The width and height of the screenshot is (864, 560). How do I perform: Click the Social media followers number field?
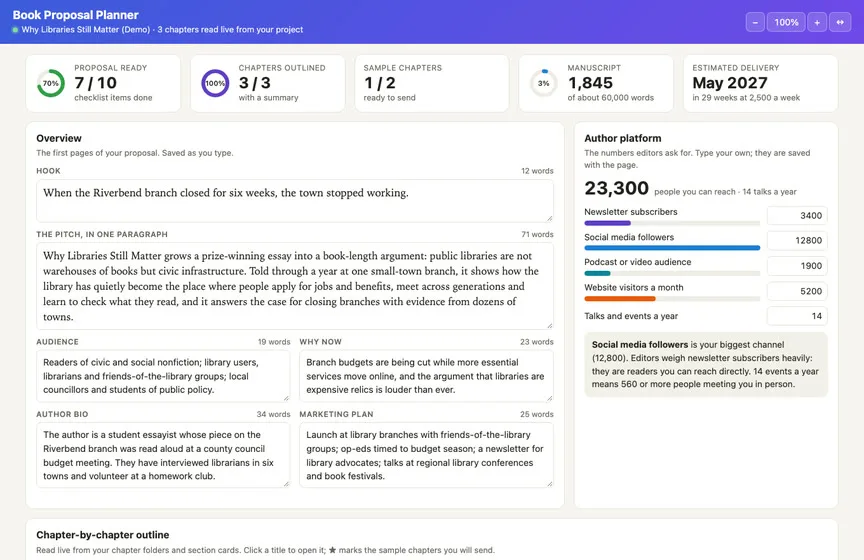797,240
